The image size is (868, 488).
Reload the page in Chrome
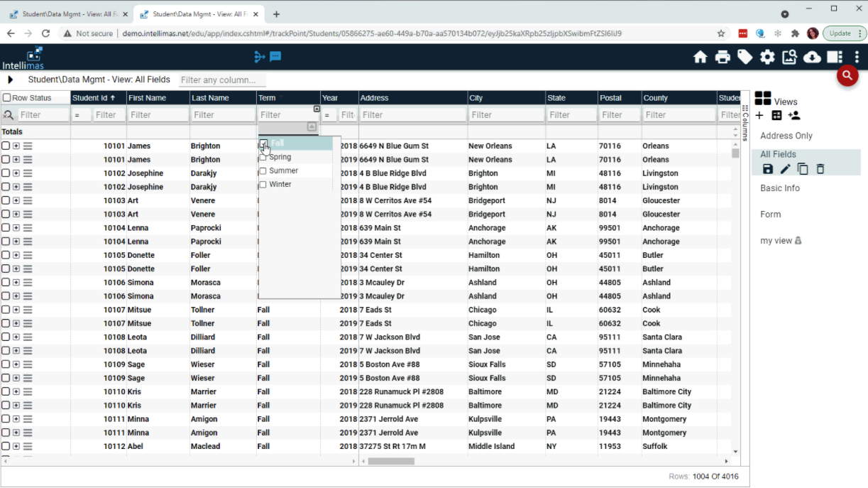[x=46, y=33]
